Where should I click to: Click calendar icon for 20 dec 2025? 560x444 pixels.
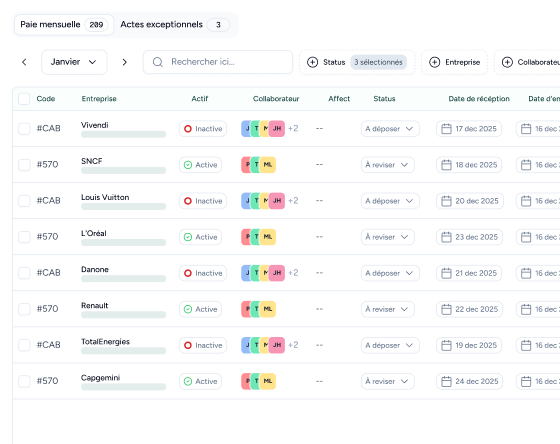click(446, 201)
